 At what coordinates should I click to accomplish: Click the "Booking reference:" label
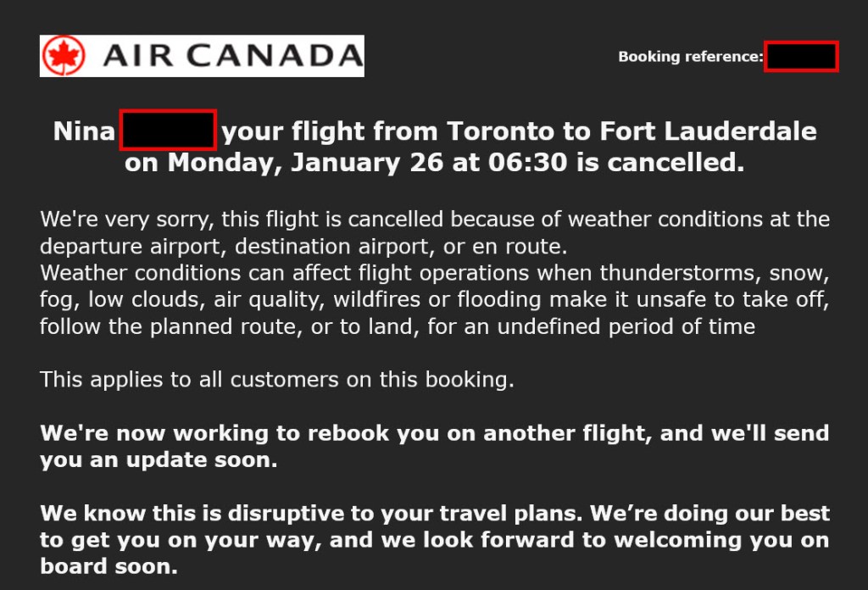point(690,57)
